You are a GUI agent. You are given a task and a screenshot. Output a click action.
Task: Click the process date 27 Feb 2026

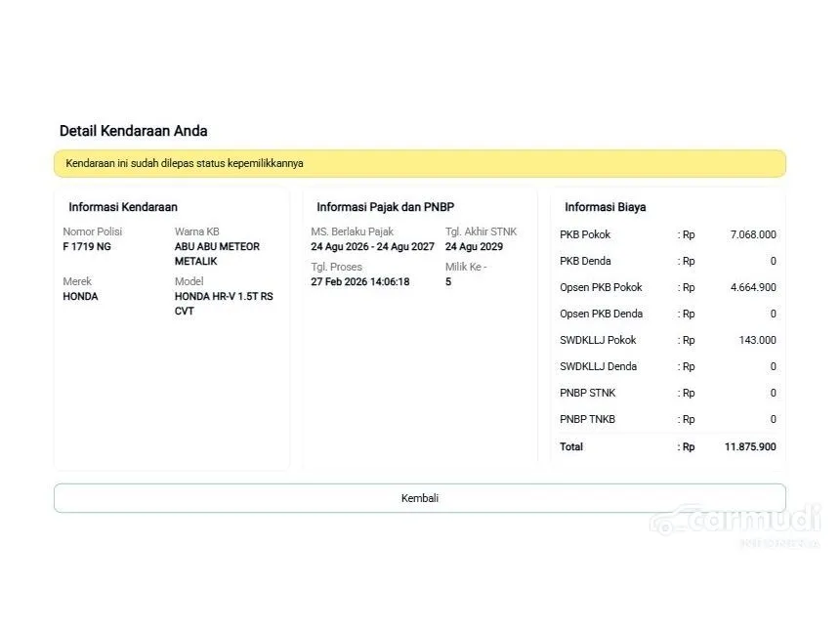pyautogui.click(x=359, y=282)
